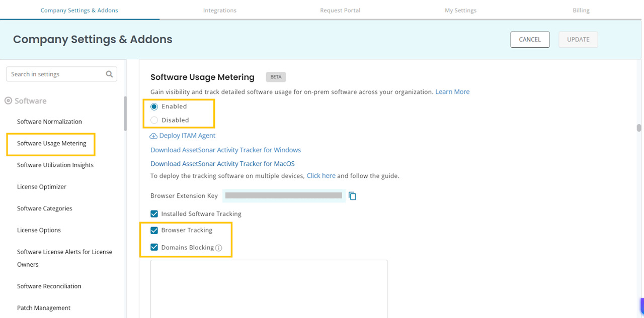Click the Software section circle icon
The width and height of the screenshot is (644, 318).
[8, 101]
